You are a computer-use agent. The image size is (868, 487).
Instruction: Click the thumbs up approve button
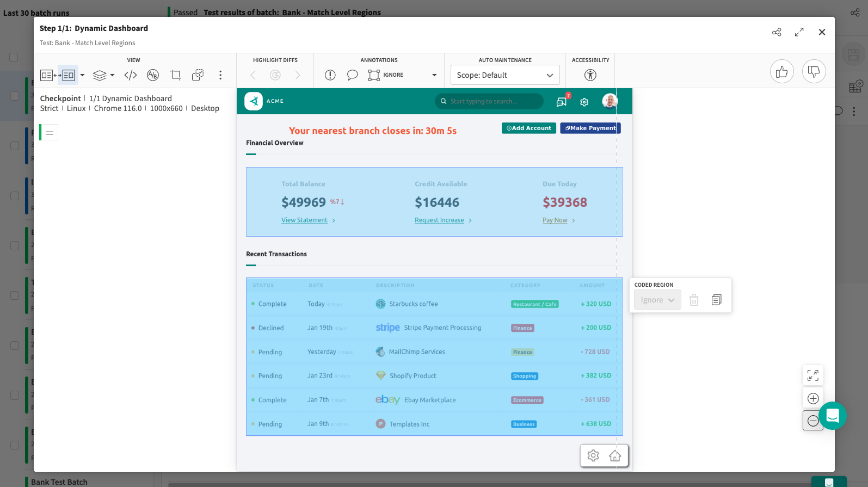click(x=781, y=71)
